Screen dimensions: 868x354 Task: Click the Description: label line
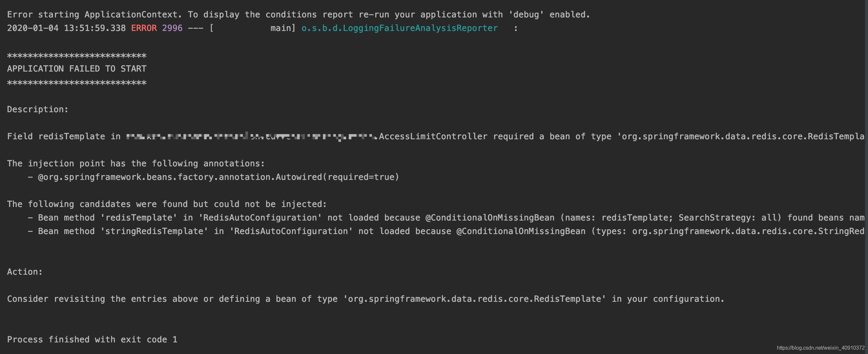[37, 109]
